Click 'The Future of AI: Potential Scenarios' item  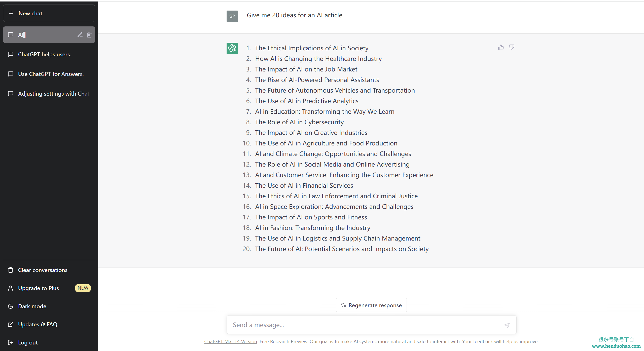coord(342,249)
